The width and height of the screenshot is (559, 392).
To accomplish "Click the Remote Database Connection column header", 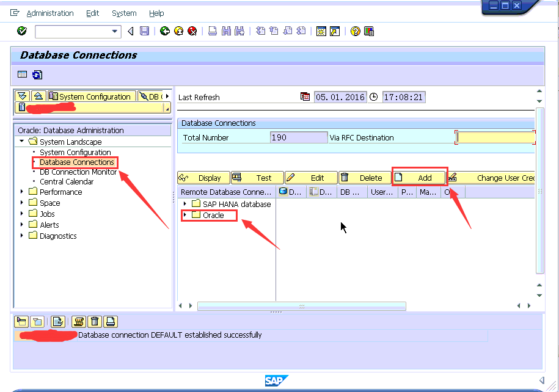I will [x=227, y=192].
